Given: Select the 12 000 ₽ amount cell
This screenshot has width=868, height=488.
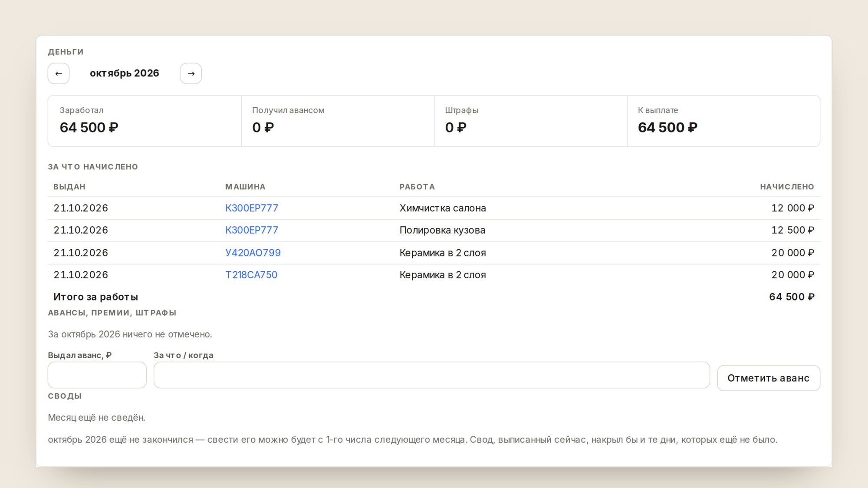Looking at the screenshot, I should 792,208.
